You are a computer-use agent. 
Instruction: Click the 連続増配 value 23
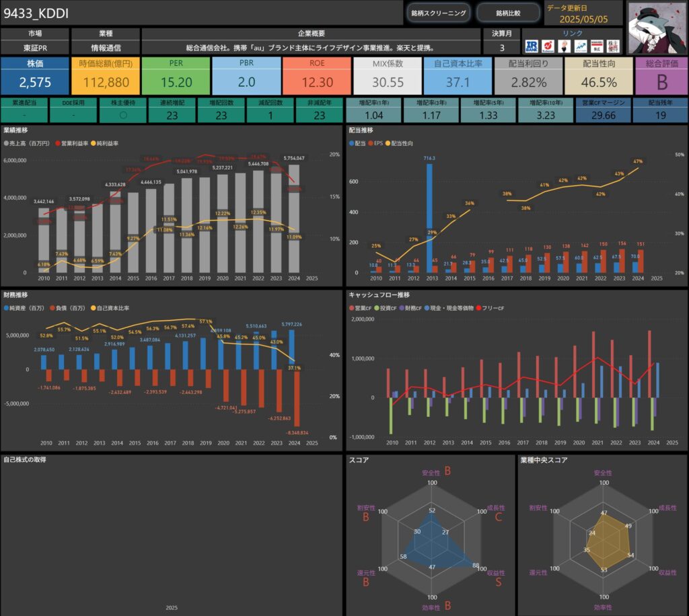[172, 116]
